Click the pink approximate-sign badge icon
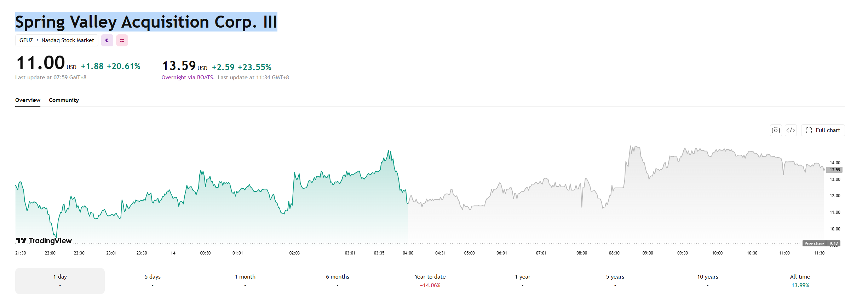The height and width of the screenshot is (303, 868). pyautogui.click(x=122, y=40)
